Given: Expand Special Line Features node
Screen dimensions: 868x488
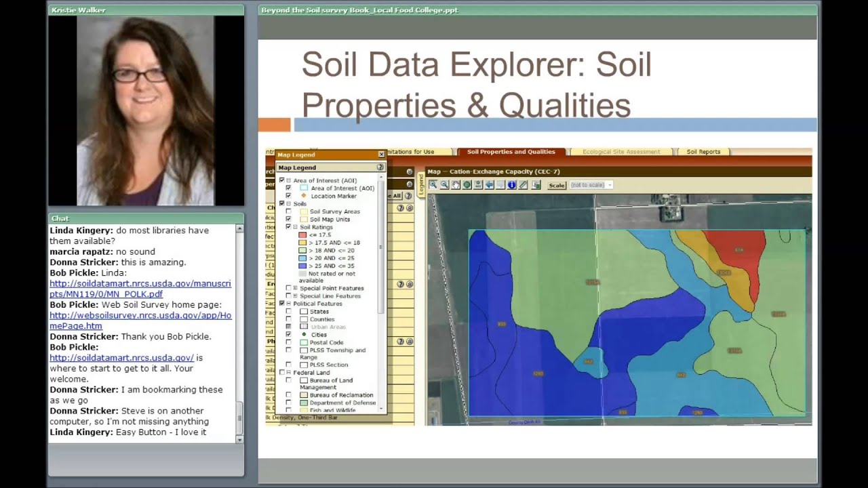Looking at the screenshot, I should pyautogui.click(x=295, y=296).
